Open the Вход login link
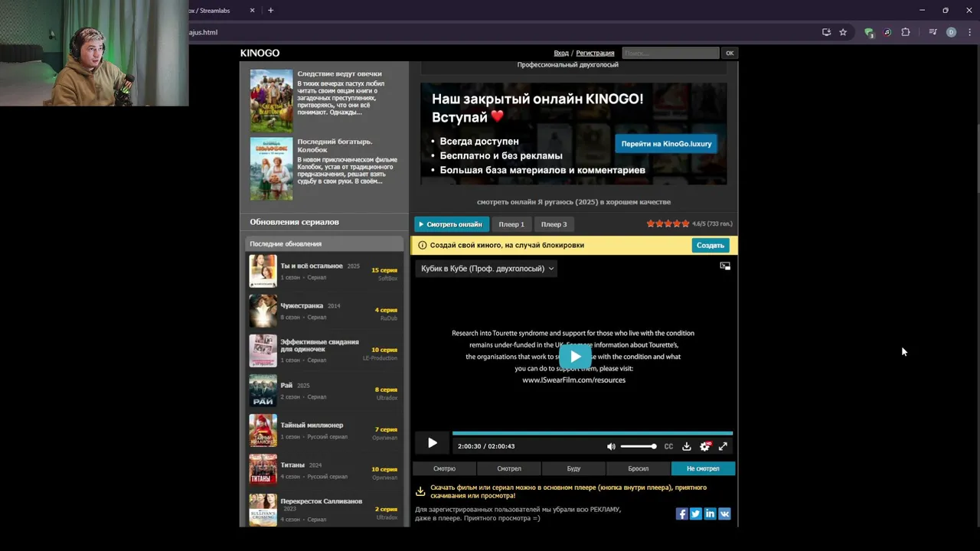This screenshot has height=551, width=980. pos(561,53)
